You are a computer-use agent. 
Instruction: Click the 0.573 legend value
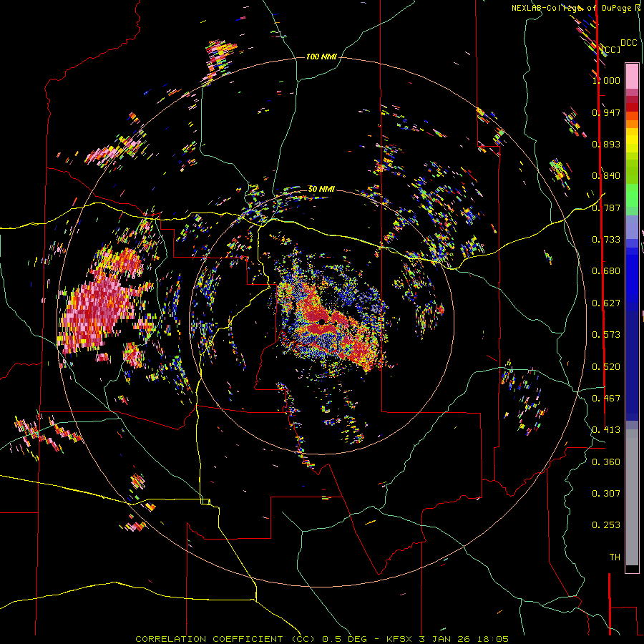[606, 335]
